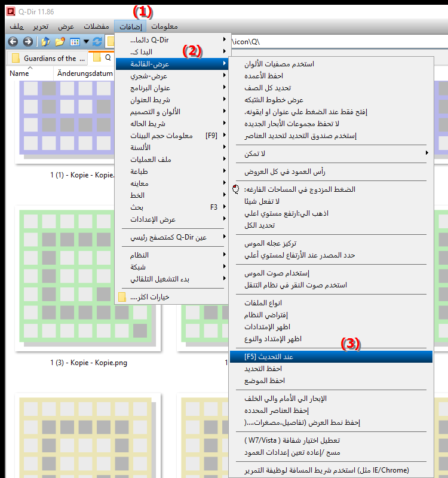
Task: Toggle احفظ الأعمده option
Action: pyautogui.click(x=331, y=76)
